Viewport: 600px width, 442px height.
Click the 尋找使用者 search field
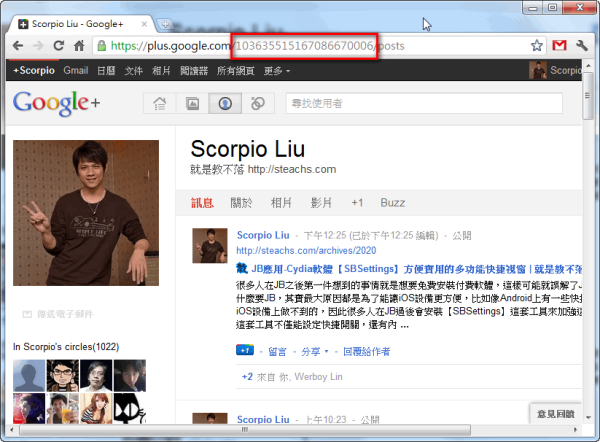coord(424,103)
